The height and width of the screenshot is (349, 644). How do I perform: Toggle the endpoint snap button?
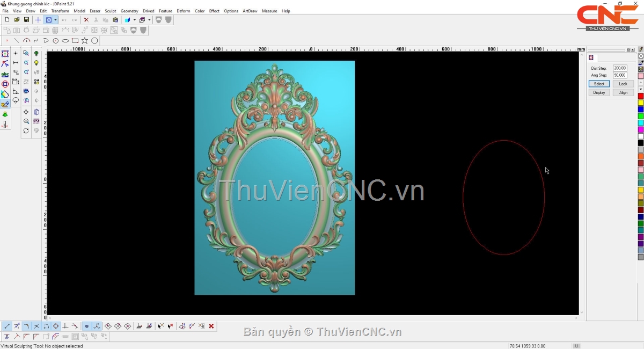pos(7,326)
